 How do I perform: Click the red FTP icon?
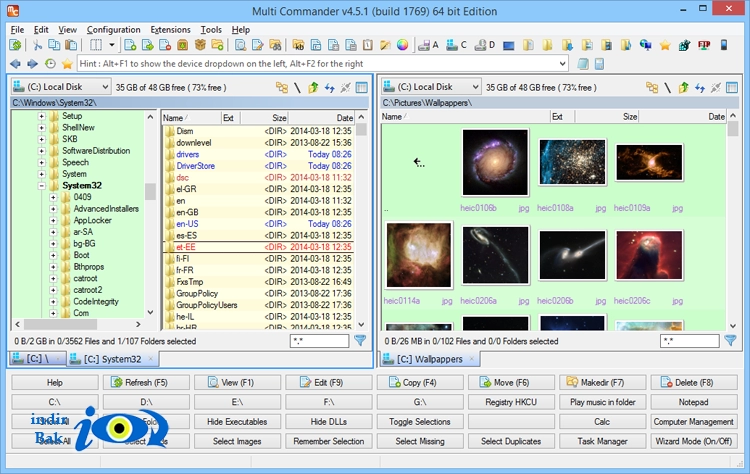pyautogui.click(x=704, y=45)
